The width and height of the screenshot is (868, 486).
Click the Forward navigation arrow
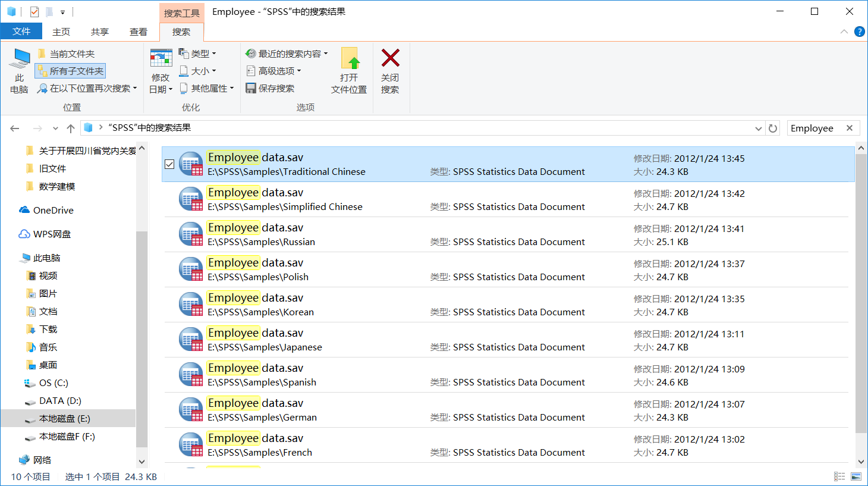(37, 128)
